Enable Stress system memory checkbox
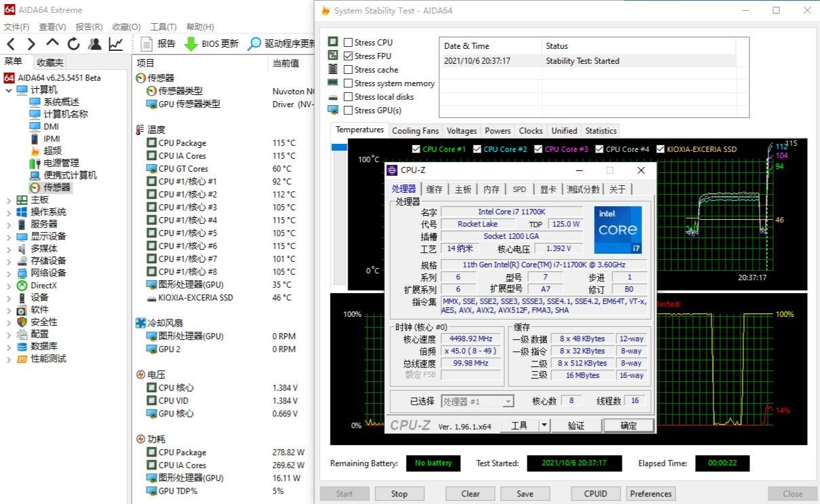820x504 pixels. tap(348, 83)
